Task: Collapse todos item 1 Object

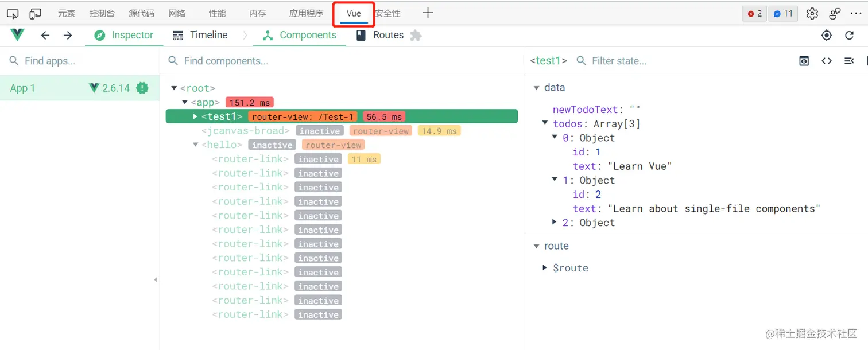Action: click(x=555, y=180)
